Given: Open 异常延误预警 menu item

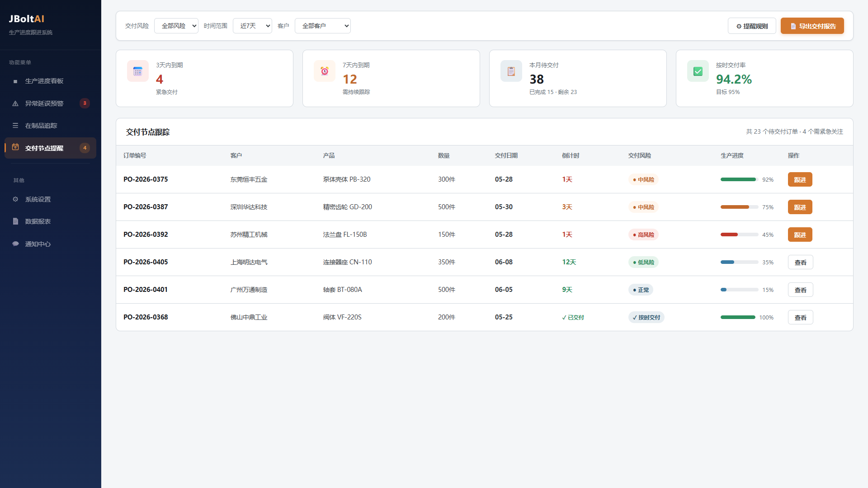Looking at the screenshot, I should click(x=50, y=103).
